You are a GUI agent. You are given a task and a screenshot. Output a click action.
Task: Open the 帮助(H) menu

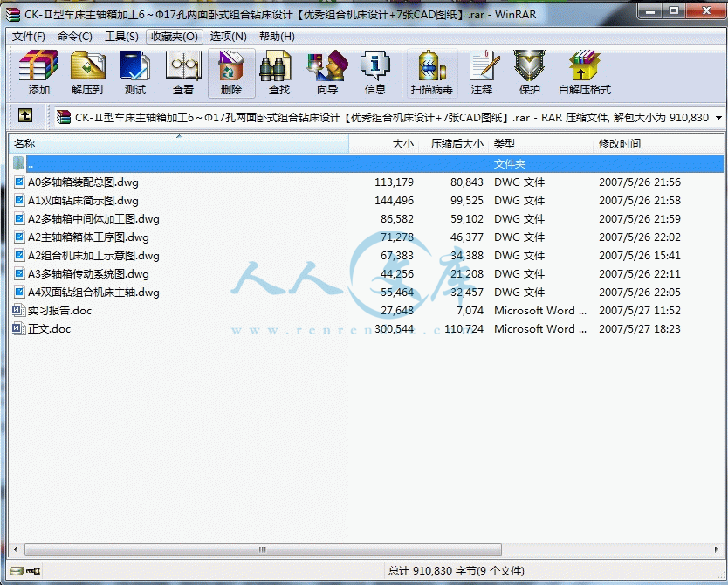(x=277, y=36)
